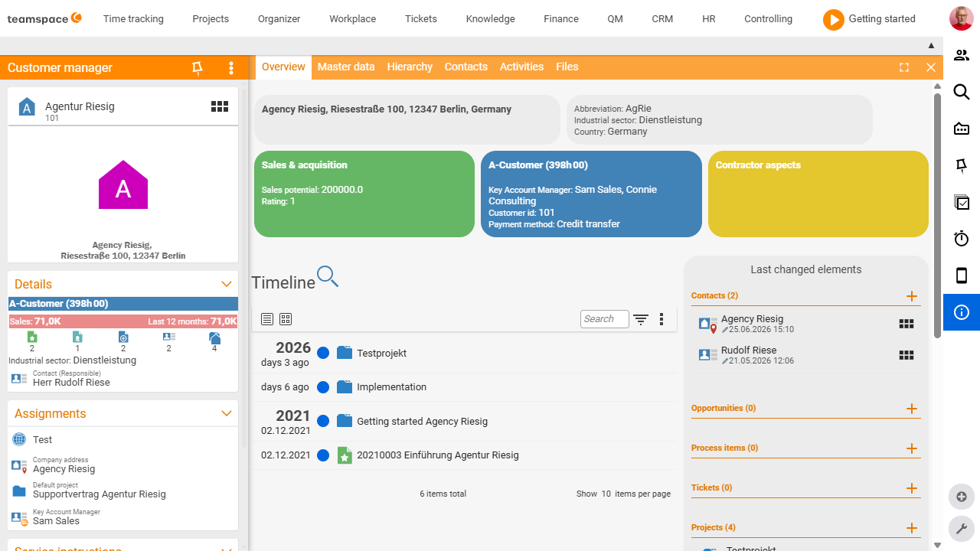Collapse the Assignments section
The width and height of the screenshot is (980, 551).
coord(227,413)
